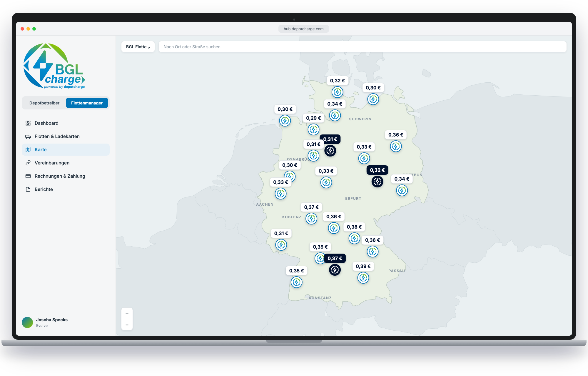
Task: Click the card icon beside Rechnungen
Action: tap(28, 176)
